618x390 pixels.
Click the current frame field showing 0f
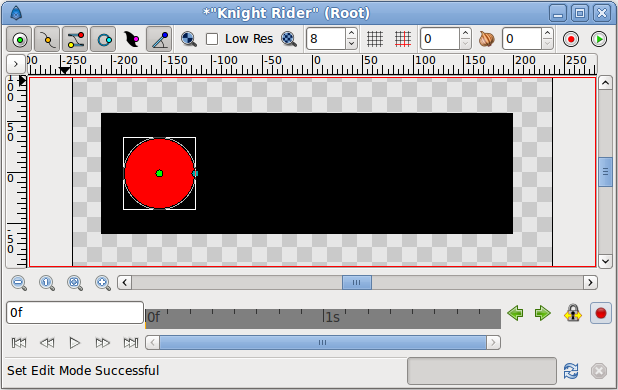pos(75,313)
